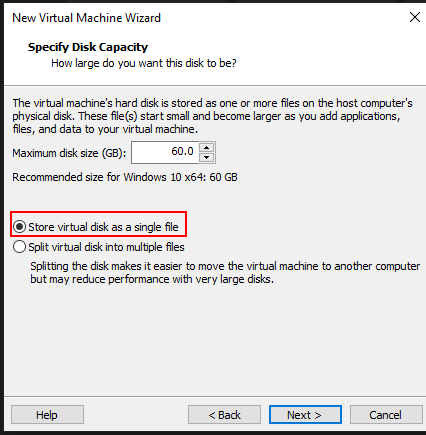Click the single file option's label text
The height and width of the screenshot is (435, 426).
(103, 227)
